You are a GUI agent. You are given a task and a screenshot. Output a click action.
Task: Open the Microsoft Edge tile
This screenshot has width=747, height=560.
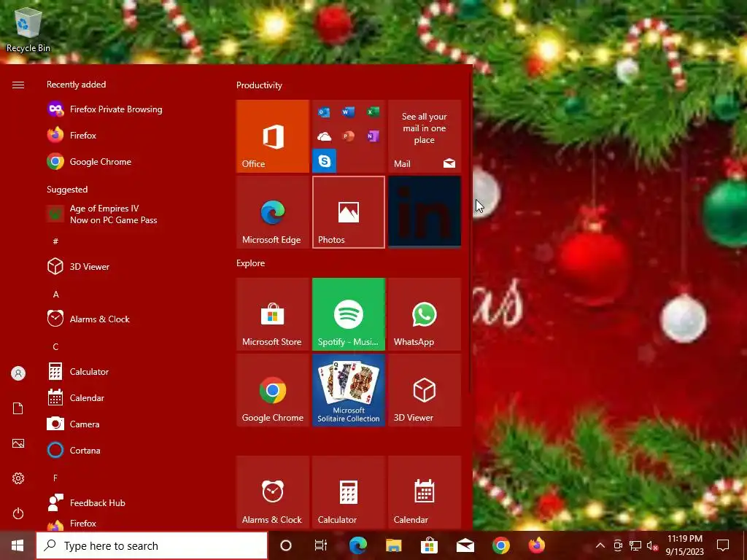tap(273, 212)
